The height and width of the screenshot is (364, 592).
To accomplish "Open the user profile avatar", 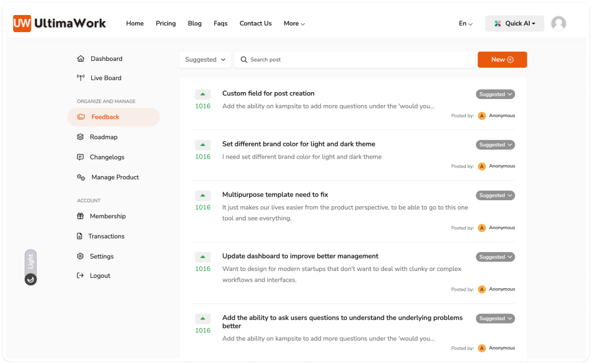I will pyautogui.click(x=558, y=24).
